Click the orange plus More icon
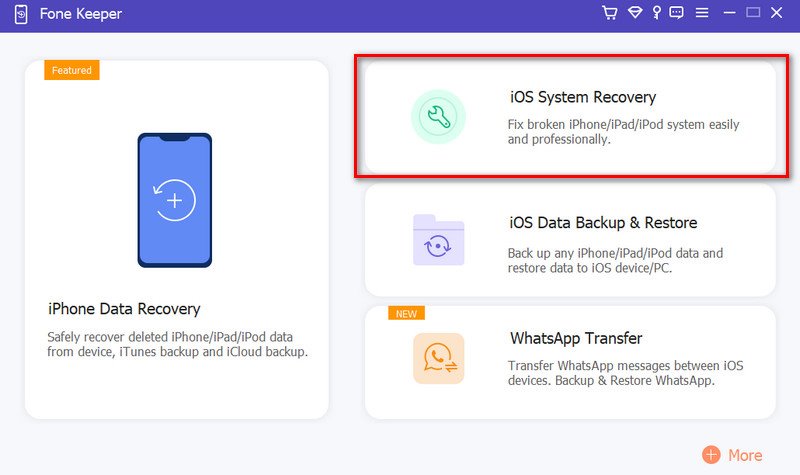The image size is (800, 475). click(711, 455)
